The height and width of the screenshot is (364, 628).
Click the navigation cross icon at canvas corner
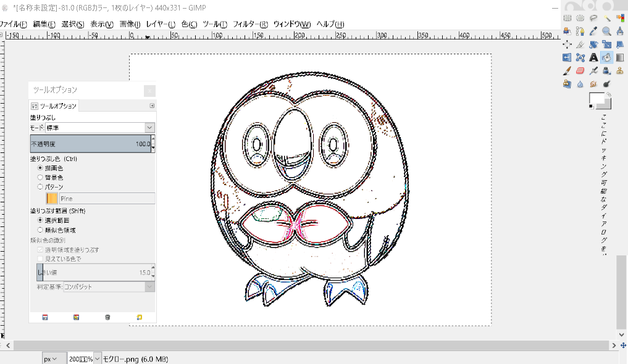point(623,345)
